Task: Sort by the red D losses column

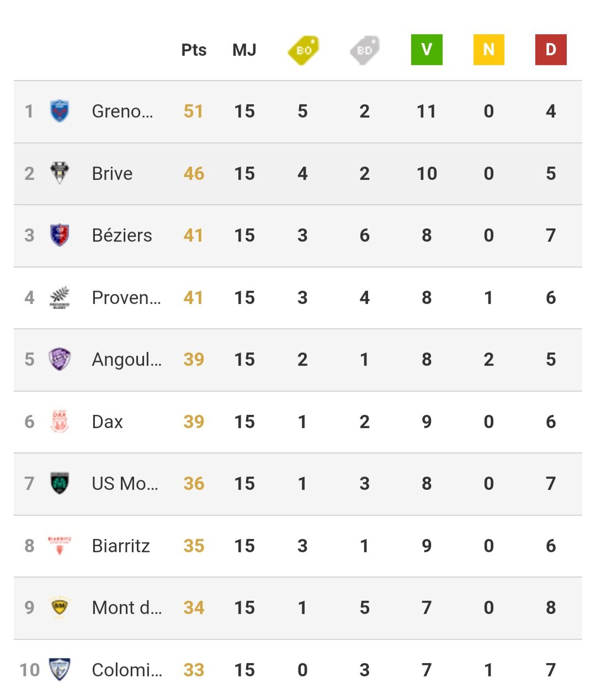Action: pos(551,50)
